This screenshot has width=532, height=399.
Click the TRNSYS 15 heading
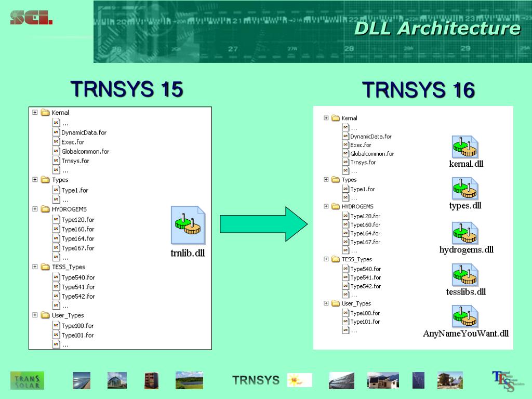(127, 89)
